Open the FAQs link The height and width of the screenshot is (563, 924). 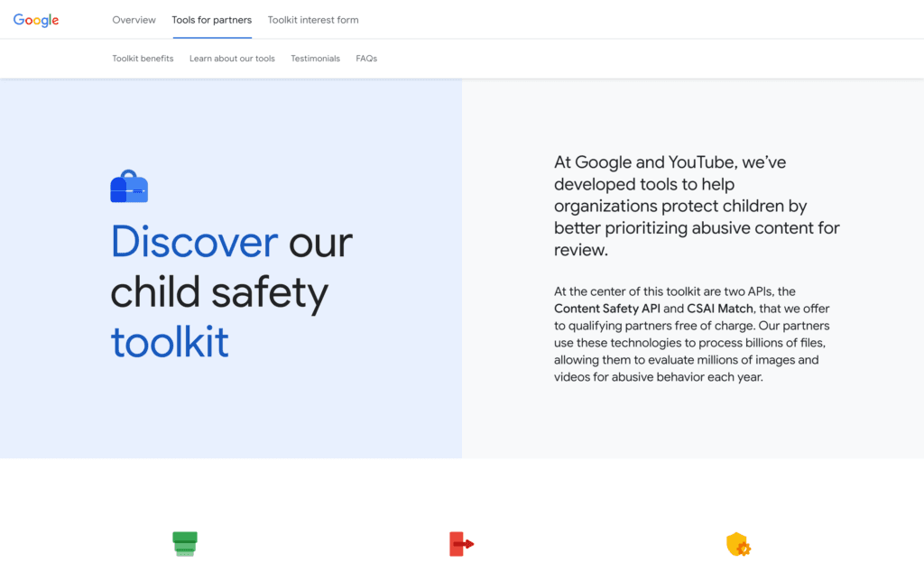pyautogui.click(x=366, y=59)
